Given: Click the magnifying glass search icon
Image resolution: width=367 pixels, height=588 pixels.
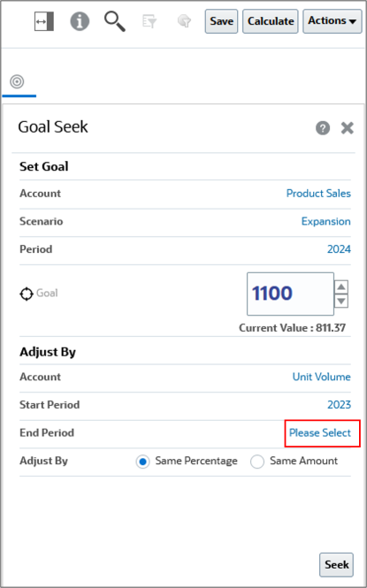Looking at the screenshot, I should click(x=115, y=21).
